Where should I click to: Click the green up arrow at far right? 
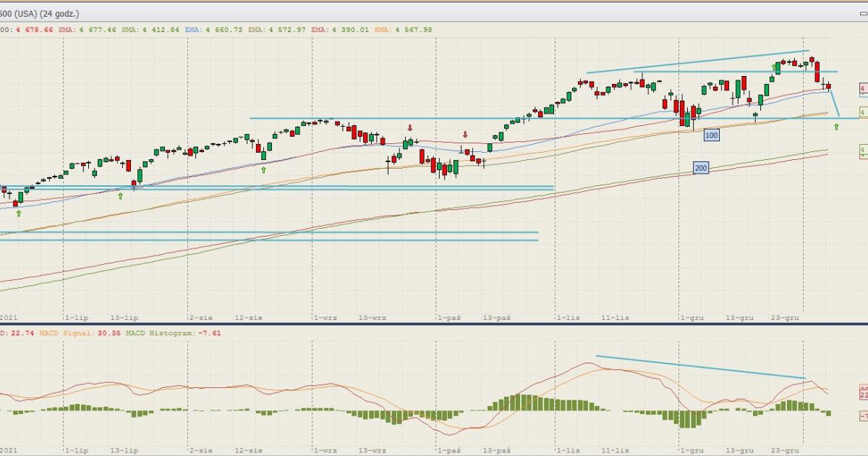(x=836, y=127)
